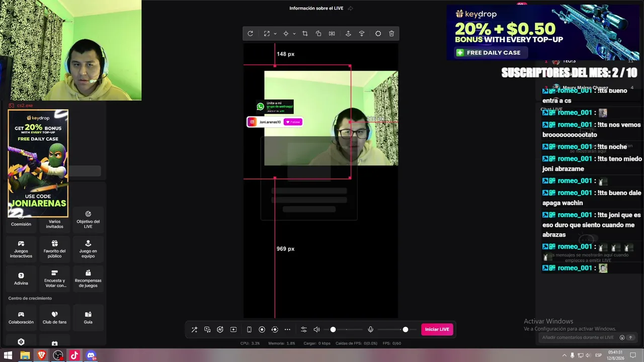Click the Iniciar LIVE button
This screenshot has height=362, width=644.
click(437, 329)
